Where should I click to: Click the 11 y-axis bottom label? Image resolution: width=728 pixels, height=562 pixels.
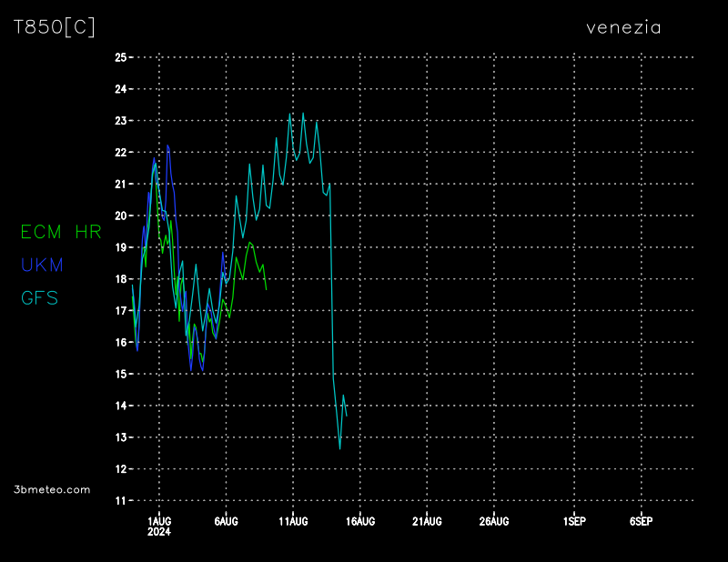120,501
